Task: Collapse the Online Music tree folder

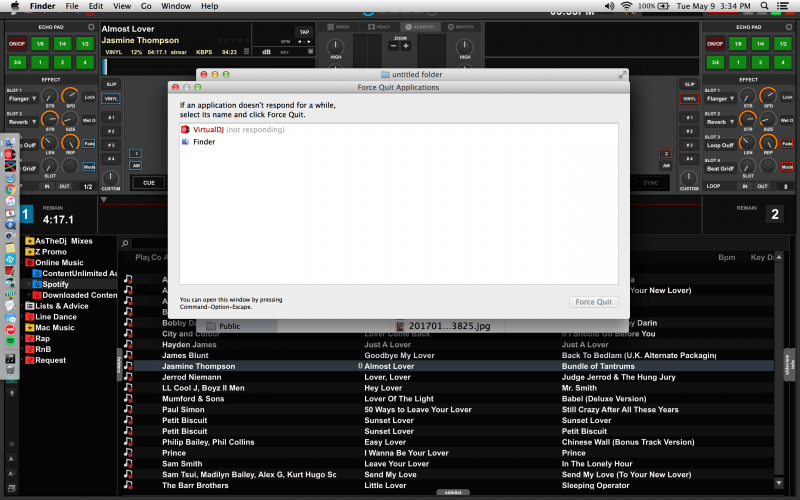Action: point(22,263)
